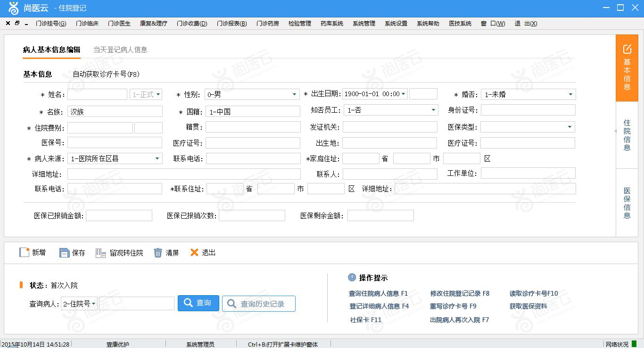Viewport: 644px width, 348px height.
Task: Focus the 姓名 input field
Action: (x=98, y=94)
